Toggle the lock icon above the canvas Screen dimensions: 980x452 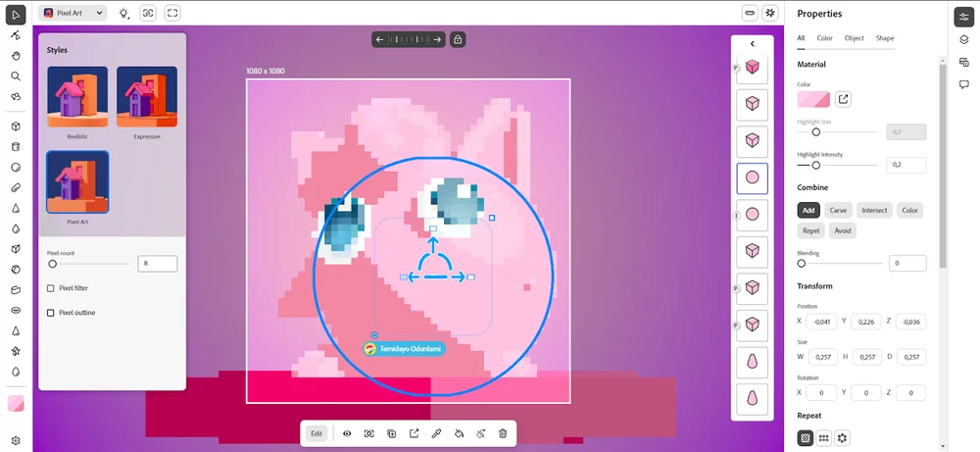458,39
